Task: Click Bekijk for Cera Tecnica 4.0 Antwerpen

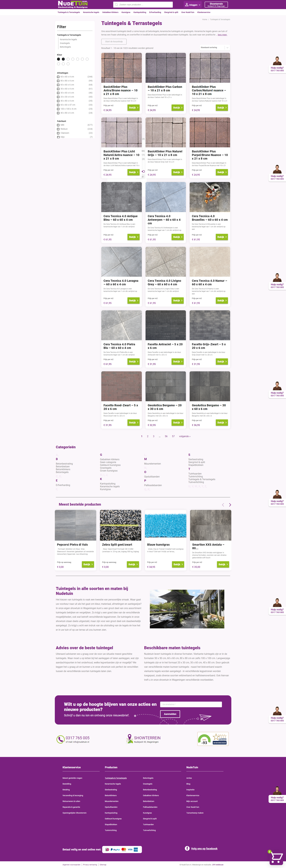Action: tap(178, 237)
